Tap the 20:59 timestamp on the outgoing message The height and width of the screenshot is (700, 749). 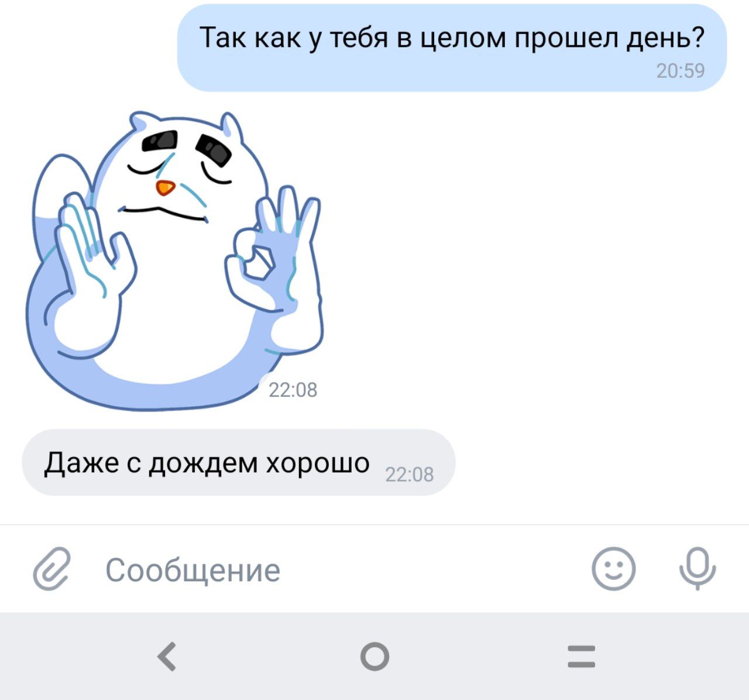pos(680,71)
